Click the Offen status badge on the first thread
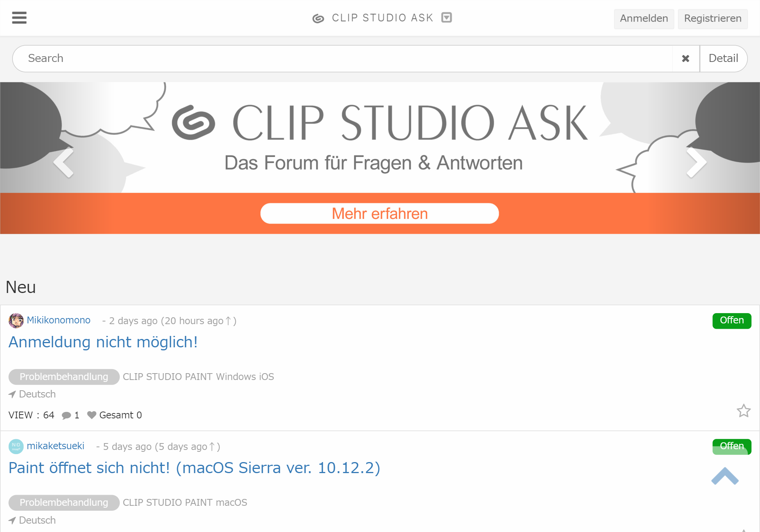The height and width of the screenshot is (532, 760). 731,320
